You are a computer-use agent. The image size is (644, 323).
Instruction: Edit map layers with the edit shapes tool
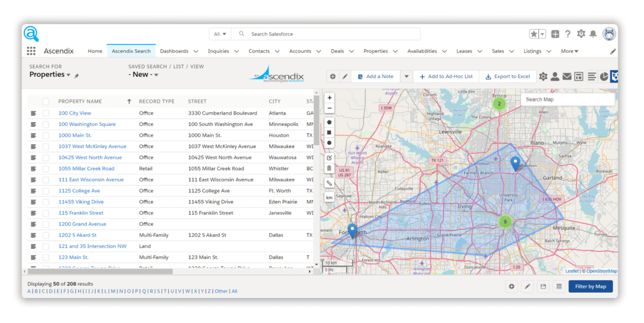pos(330,158)
